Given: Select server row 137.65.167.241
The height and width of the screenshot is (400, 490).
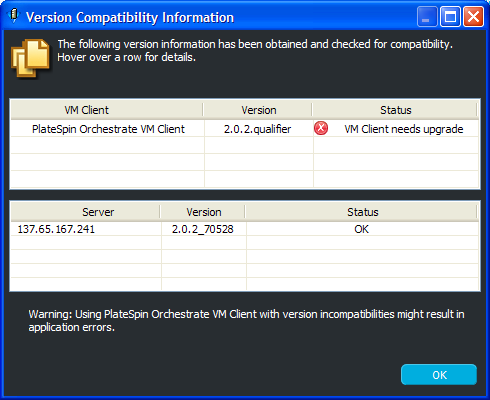Looking at the screenshot, I should 245,229.
